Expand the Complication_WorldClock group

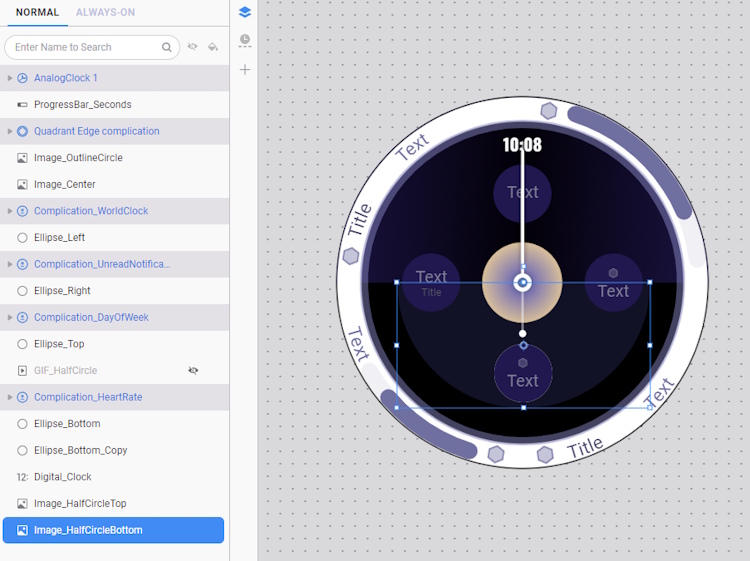coord(10,211)
